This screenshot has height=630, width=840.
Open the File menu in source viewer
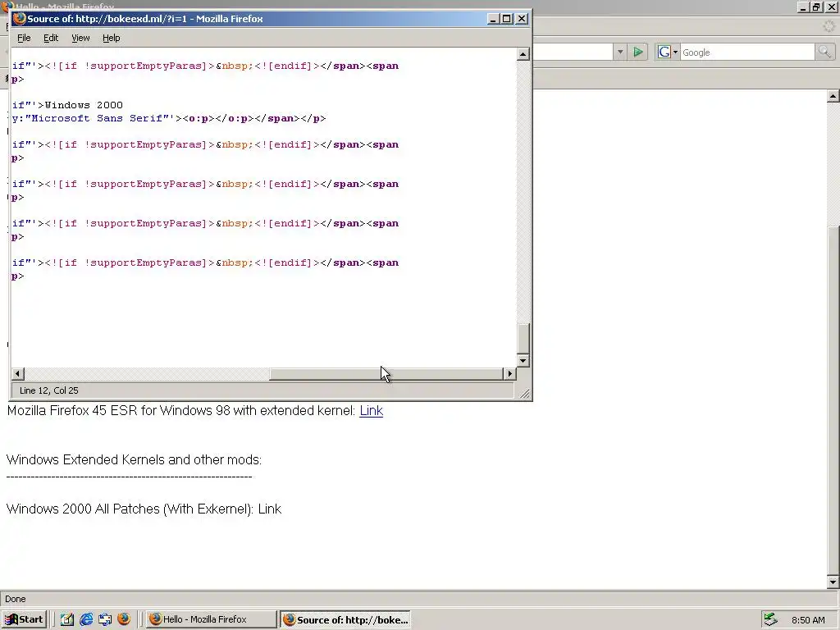pyautogui.click(x=24, y=38)
